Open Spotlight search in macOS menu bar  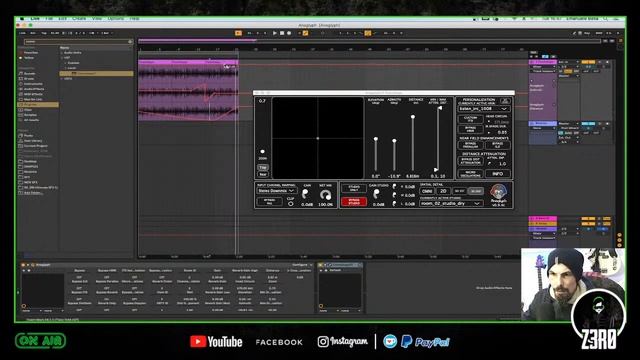click(605, 19)
